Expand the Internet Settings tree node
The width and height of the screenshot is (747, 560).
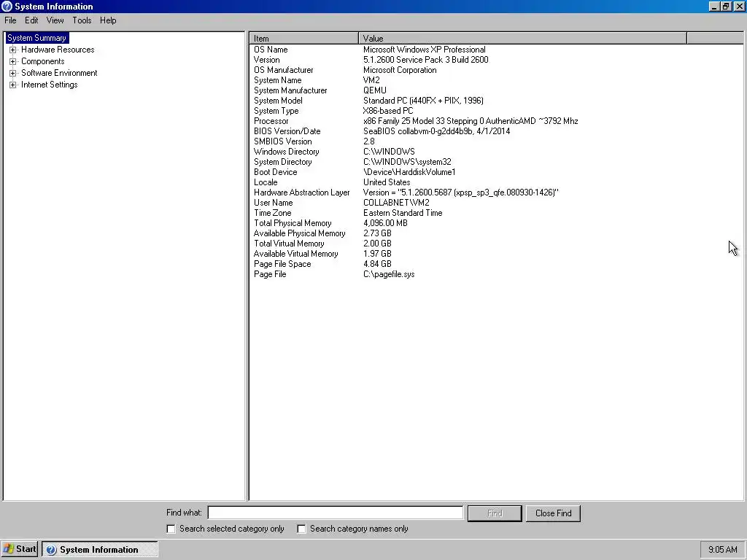pos(13,85)
